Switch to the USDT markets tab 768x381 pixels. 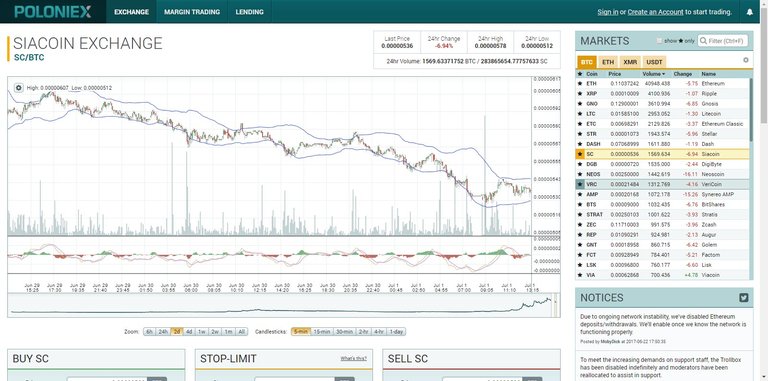point(654,62)
